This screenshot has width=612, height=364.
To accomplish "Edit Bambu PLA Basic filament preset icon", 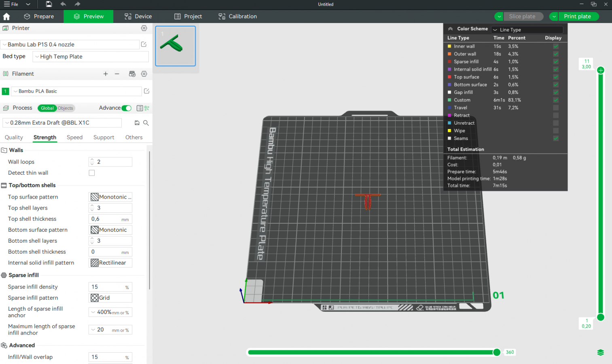I will [x=146, y=91].
